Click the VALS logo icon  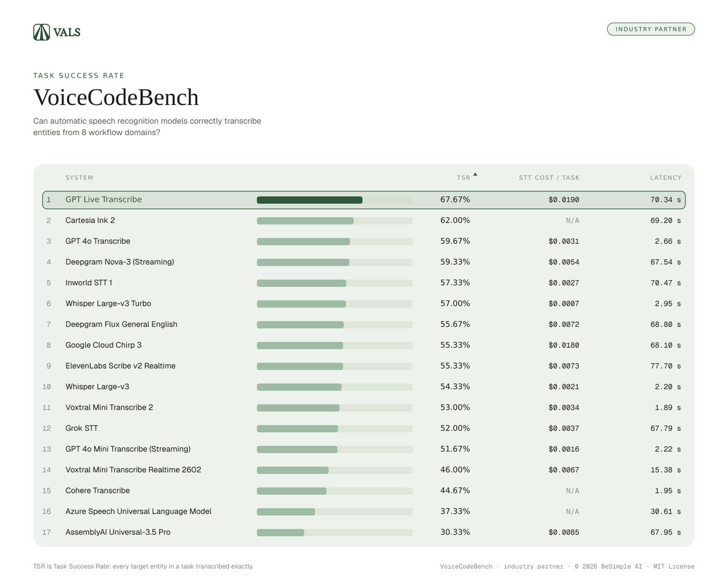pos(41,32)
